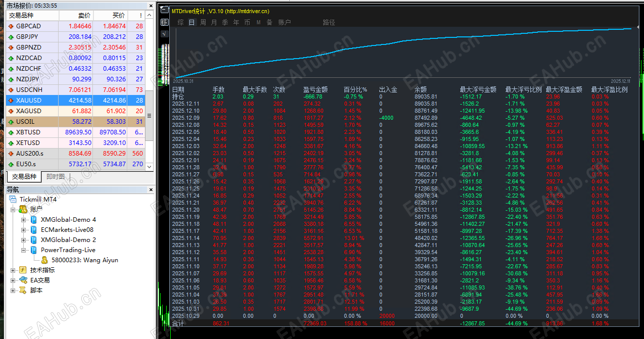
Task: Click the GBPNZD direction arrow icon
Action: tap(12, 47)
